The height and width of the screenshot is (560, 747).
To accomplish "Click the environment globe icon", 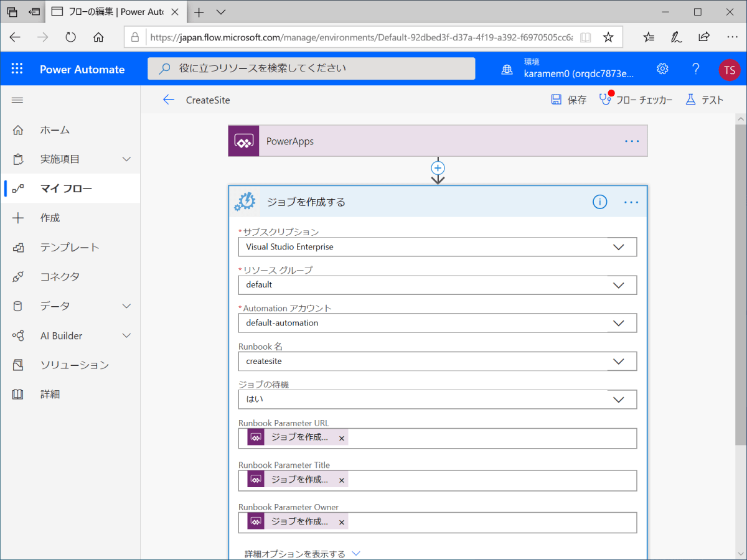I will (507, 70).
